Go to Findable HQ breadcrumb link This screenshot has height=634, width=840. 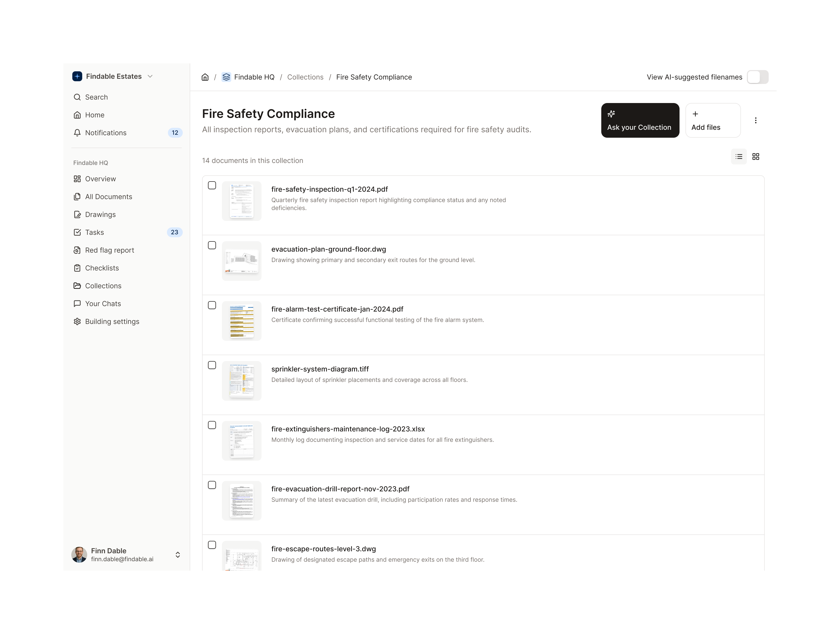coord(254,77)
